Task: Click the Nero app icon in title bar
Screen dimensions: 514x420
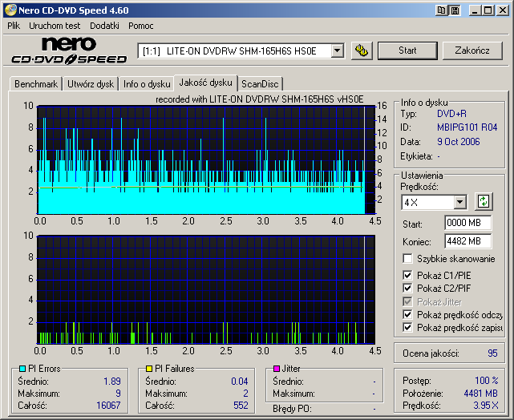Action: (x=10, y=10)
